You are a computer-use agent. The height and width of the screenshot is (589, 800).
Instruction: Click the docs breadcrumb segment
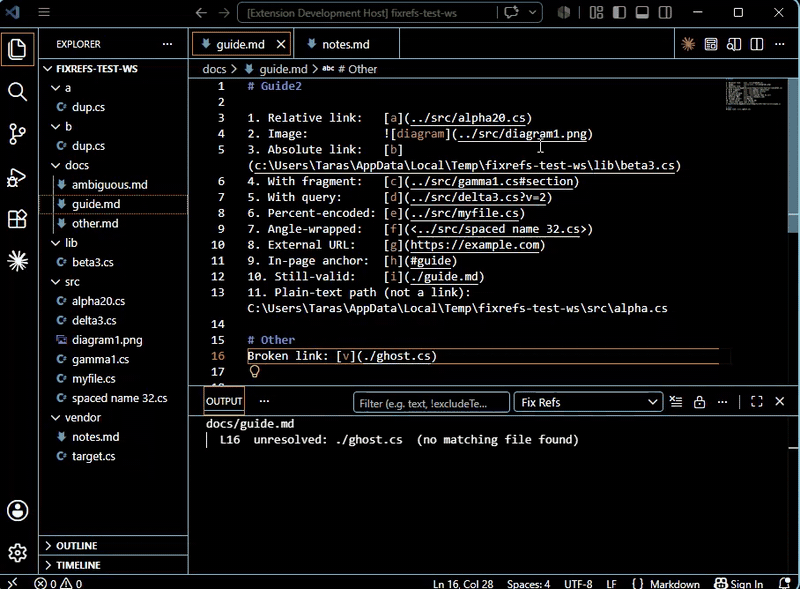(x=214, y=69)
